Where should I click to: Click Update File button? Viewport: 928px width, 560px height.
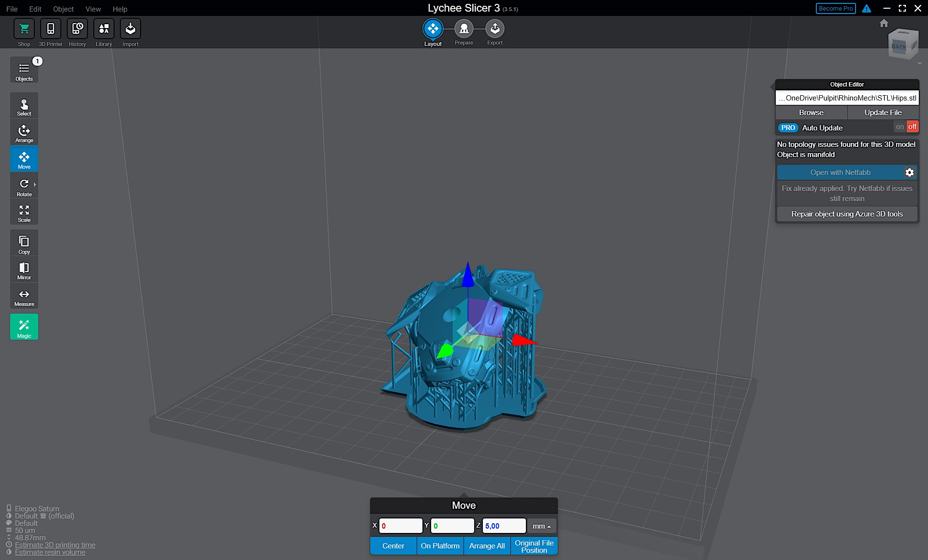tap(883, 113)
